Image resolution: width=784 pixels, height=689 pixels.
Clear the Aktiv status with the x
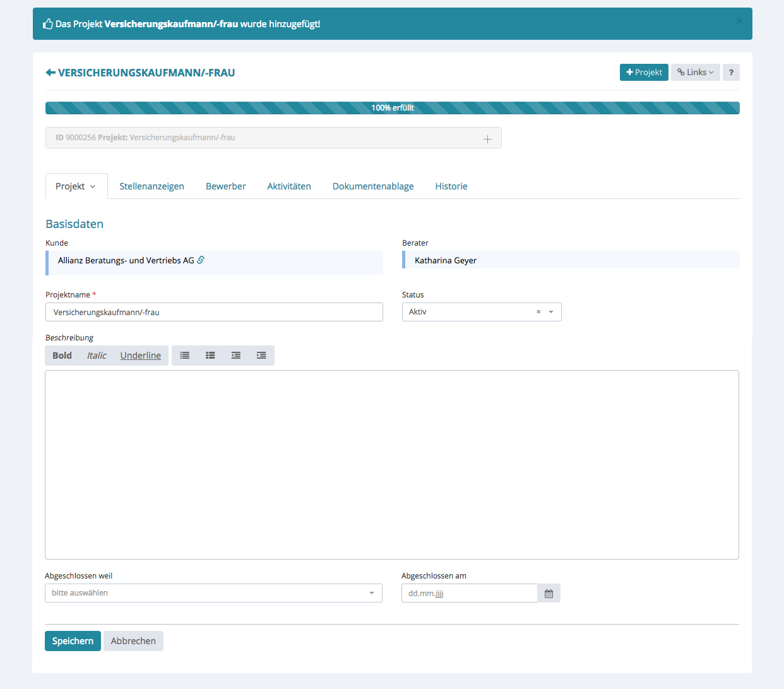coord(538,312)
